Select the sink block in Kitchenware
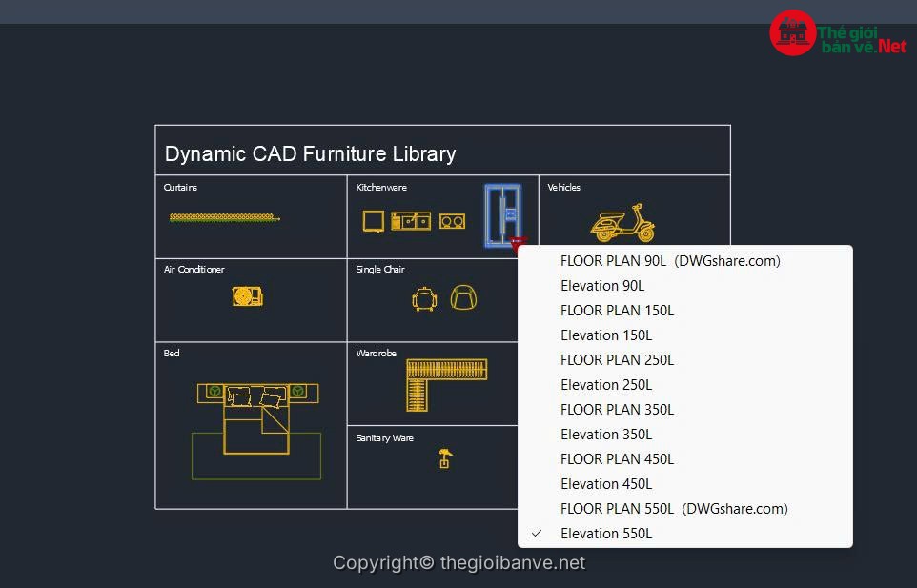Viewport: 917px width, 588px height. pyautogui.click(x=410, y=221)
